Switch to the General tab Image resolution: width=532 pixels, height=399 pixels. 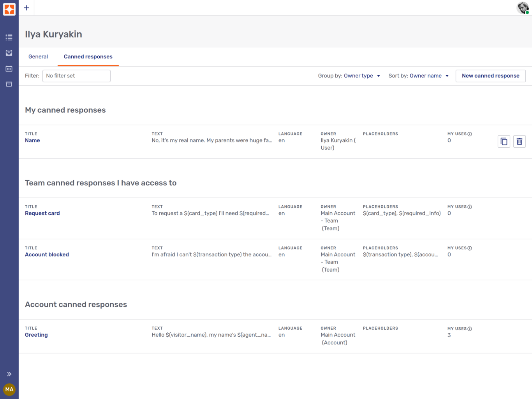(x=38, y=57)
